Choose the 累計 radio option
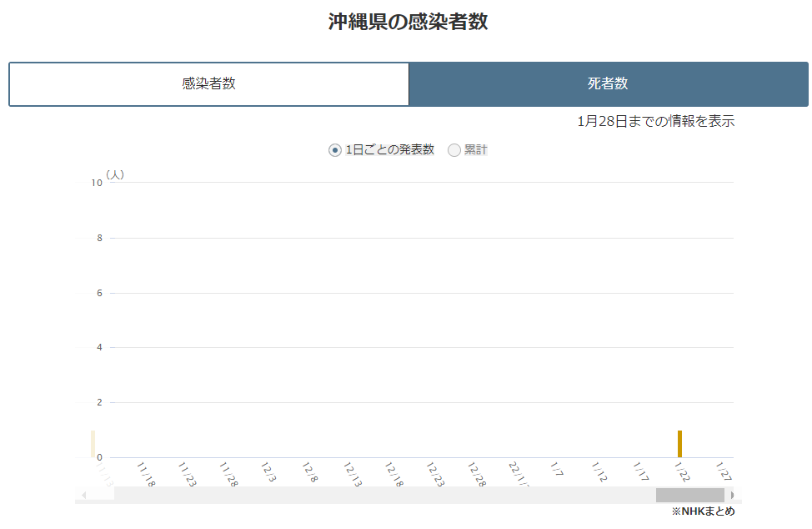Viewport: 812px width, 529px height. pyautogui.click(x=454, y=150)
